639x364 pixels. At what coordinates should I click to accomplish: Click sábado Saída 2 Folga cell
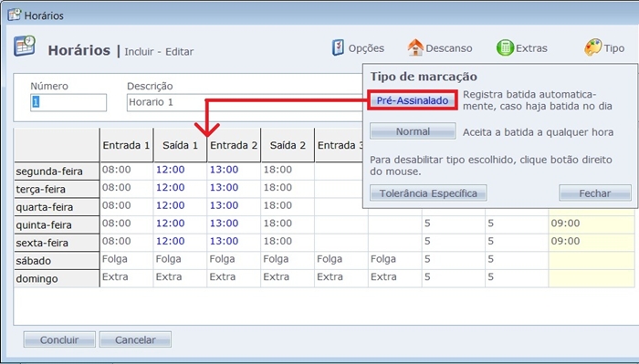pos(288,260)
